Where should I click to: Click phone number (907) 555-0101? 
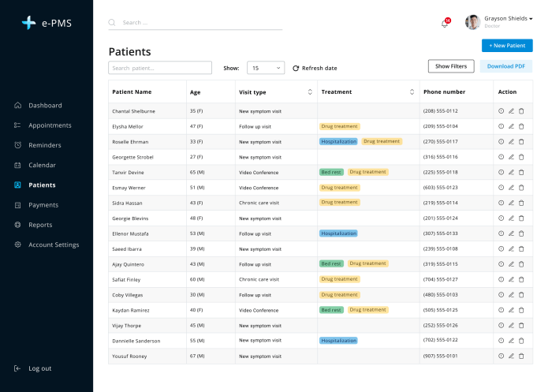(x=440, y=356)
